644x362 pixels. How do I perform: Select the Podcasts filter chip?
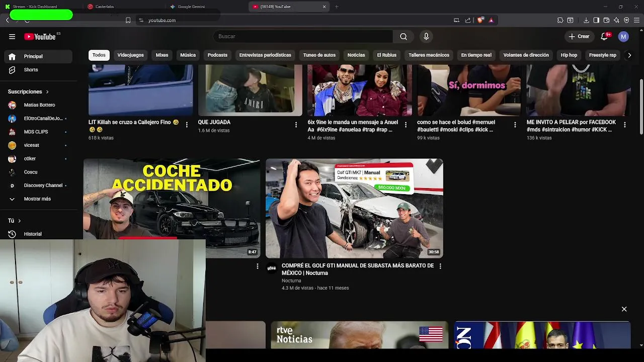point(217,55)
